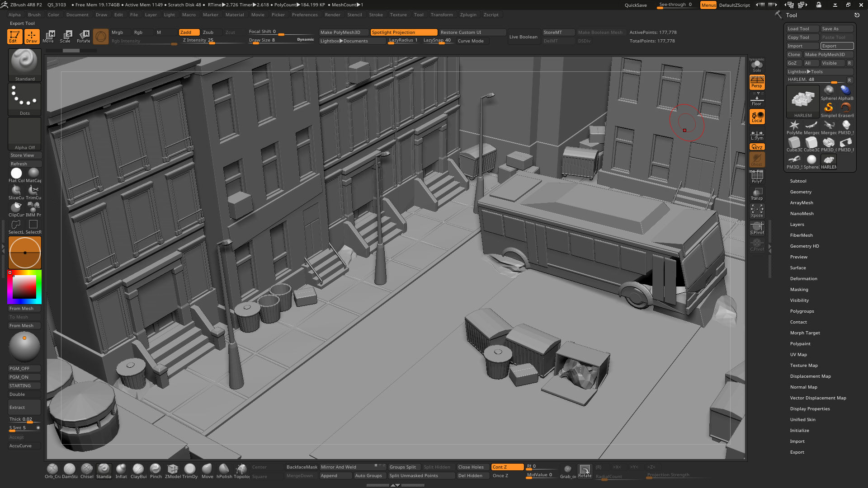This screenshot has width=868, height=488.
Task: Expand the Deformation section
Action: pyautogui.click(x=803, y=278)
